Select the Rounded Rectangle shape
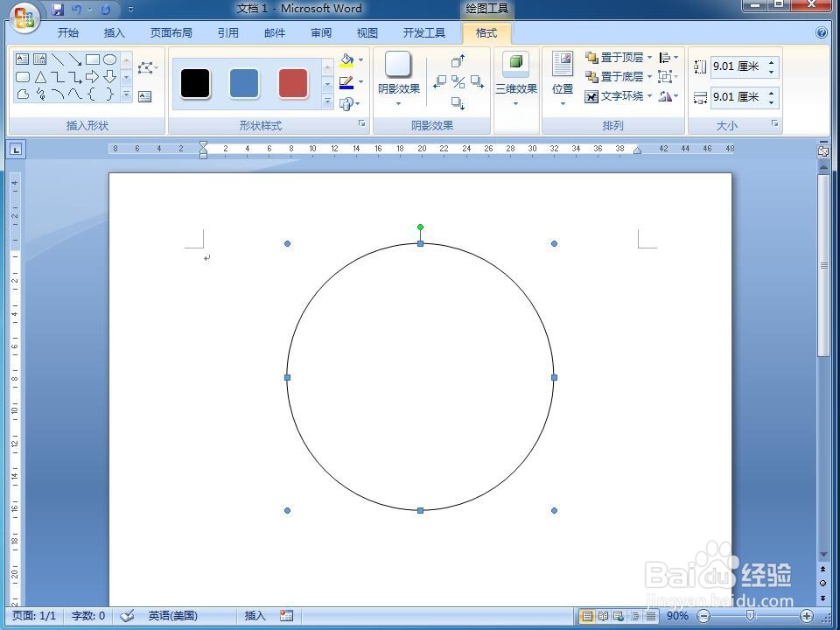 [x=22, y=77]
